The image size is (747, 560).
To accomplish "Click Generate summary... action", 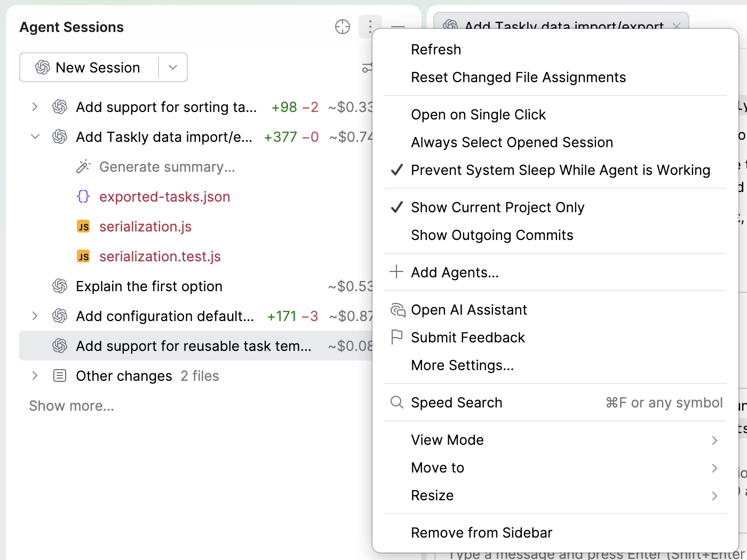I will [x=167, y=167].
